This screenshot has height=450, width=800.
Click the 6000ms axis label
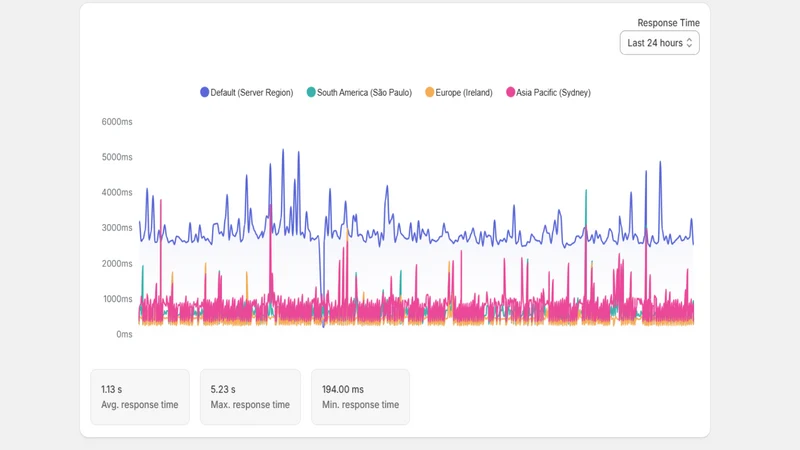pos(117,122)
